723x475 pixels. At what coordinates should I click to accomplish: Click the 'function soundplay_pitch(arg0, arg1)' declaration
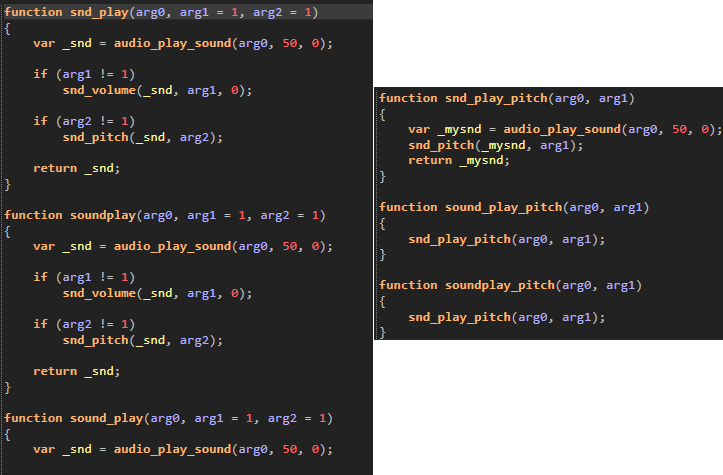[510, 285]
